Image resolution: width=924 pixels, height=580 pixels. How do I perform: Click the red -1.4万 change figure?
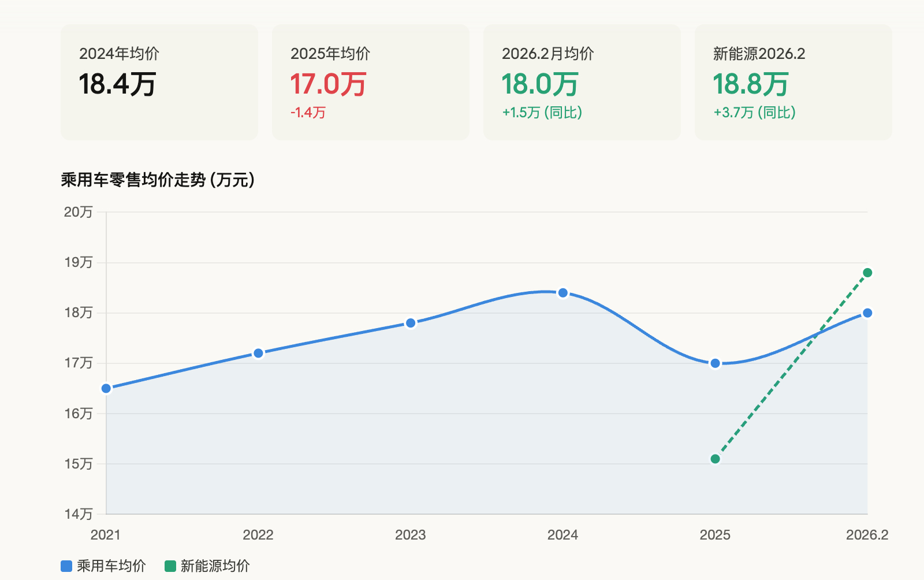pos(308,113)
